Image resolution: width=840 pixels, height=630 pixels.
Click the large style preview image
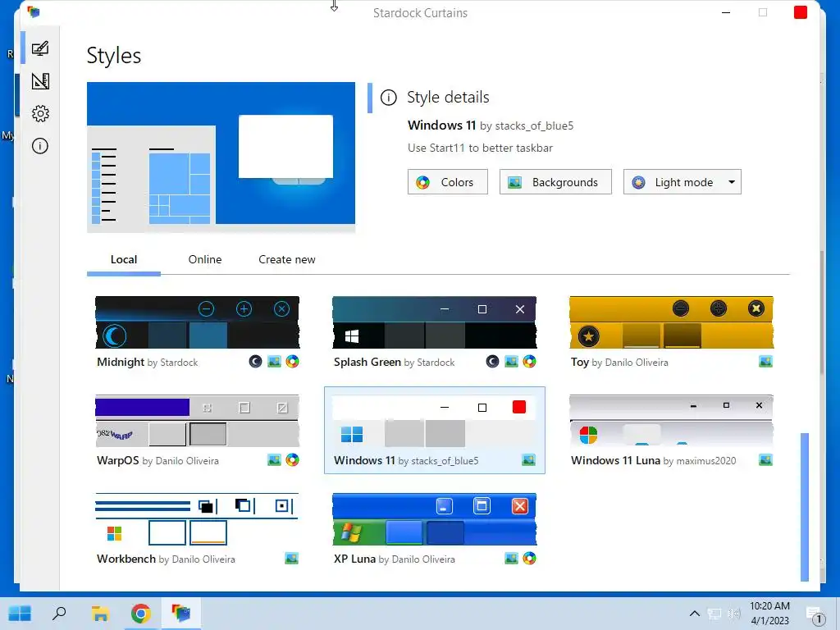221,157
